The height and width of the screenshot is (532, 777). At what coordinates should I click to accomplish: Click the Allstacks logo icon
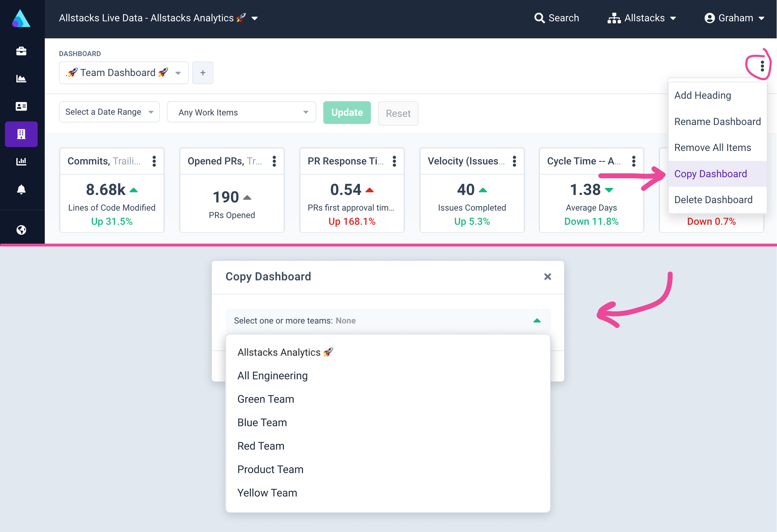click(21, 18)
